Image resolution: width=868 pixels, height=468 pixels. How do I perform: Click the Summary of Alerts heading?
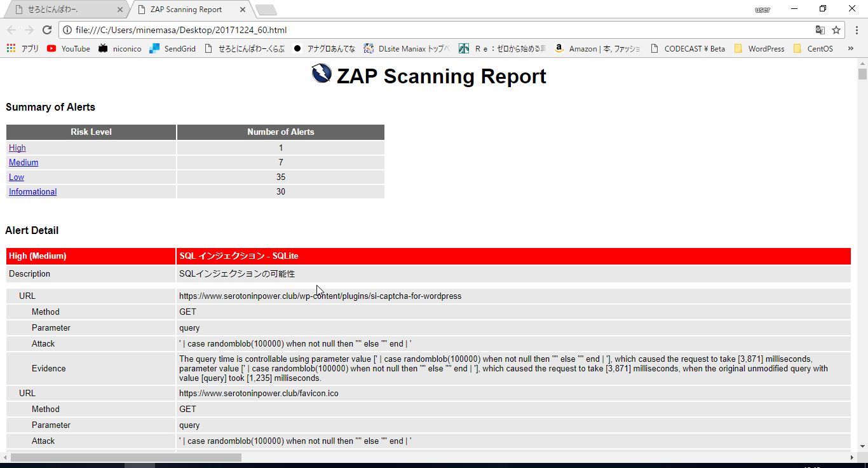point(50,107)
